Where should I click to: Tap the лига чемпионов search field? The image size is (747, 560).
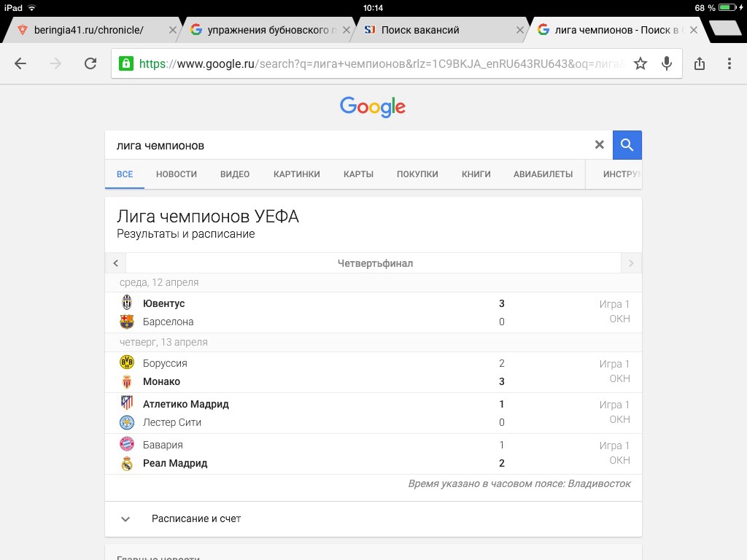(x=350, y=145)
